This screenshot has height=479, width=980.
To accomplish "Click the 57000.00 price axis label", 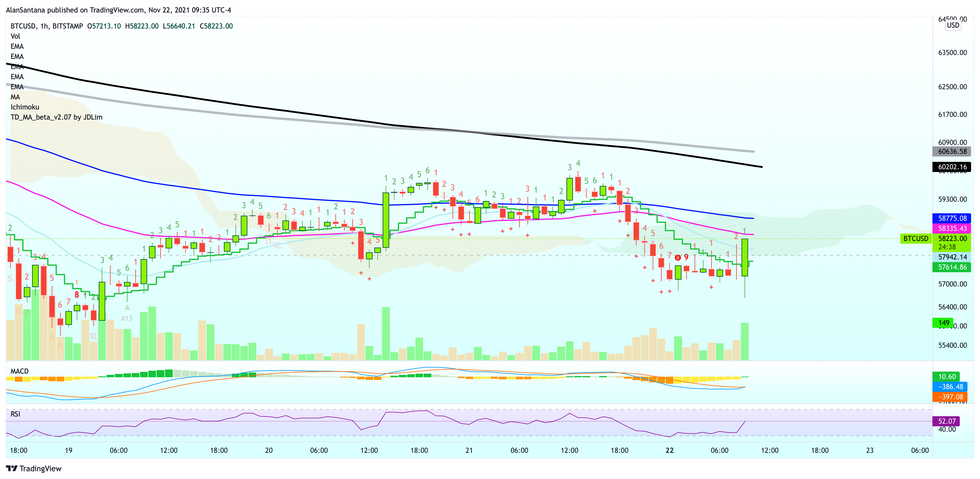I will [952, 284].
